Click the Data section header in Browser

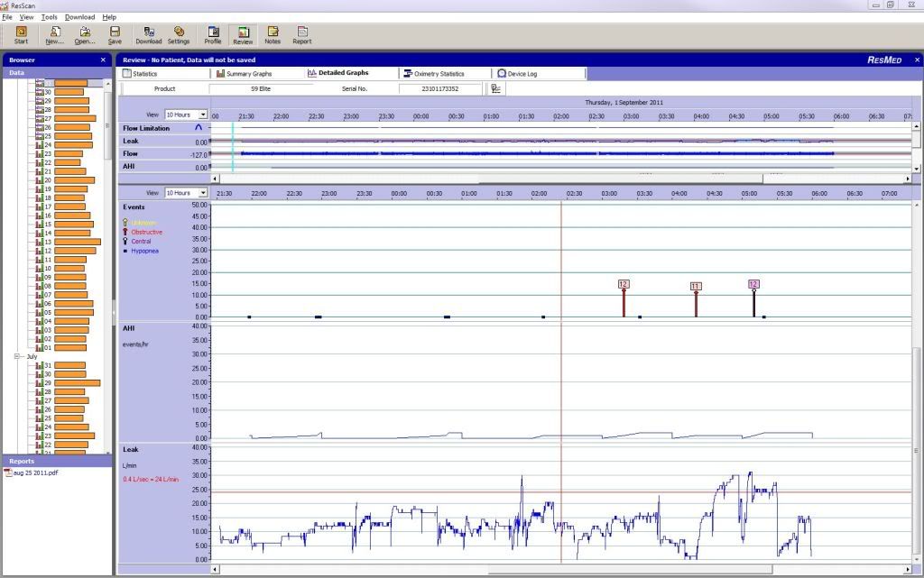[x=57, y=73]
